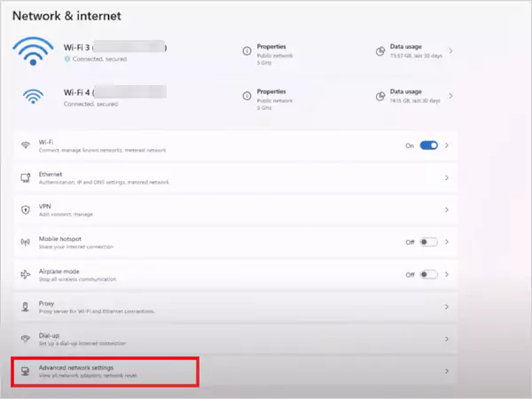This screenshot has height=399, width=532.
Task: Click Wi-Fi 3 'Connected, secured' status text
Action: tap(99, 59)
